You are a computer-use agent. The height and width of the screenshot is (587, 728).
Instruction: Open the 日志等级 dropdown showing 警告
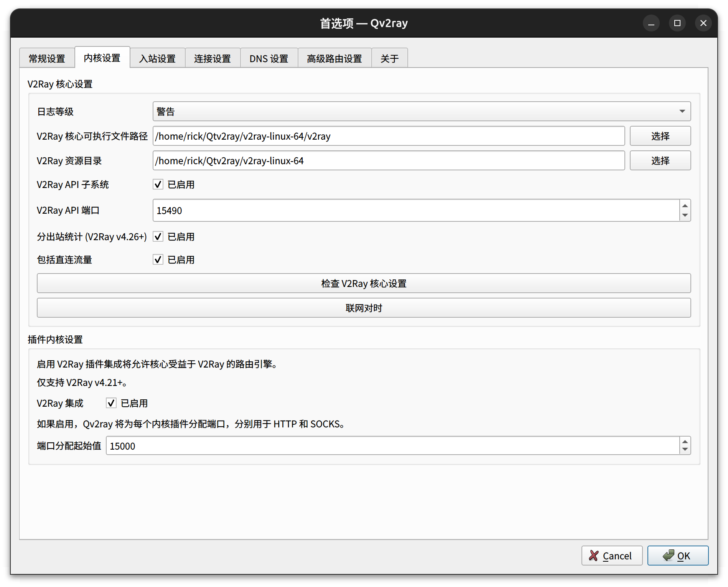422,111
